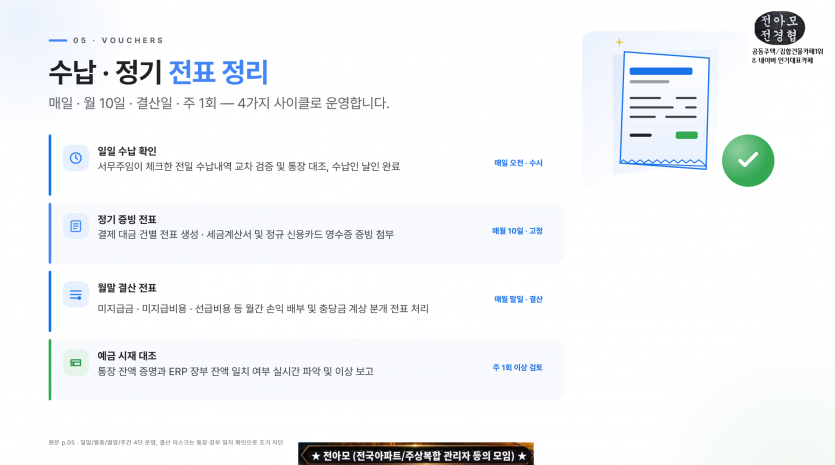The height and width of the screenshot is (465, 835).
Task: Click the green checkmark circle badge
Action: [x=748, y=160]
